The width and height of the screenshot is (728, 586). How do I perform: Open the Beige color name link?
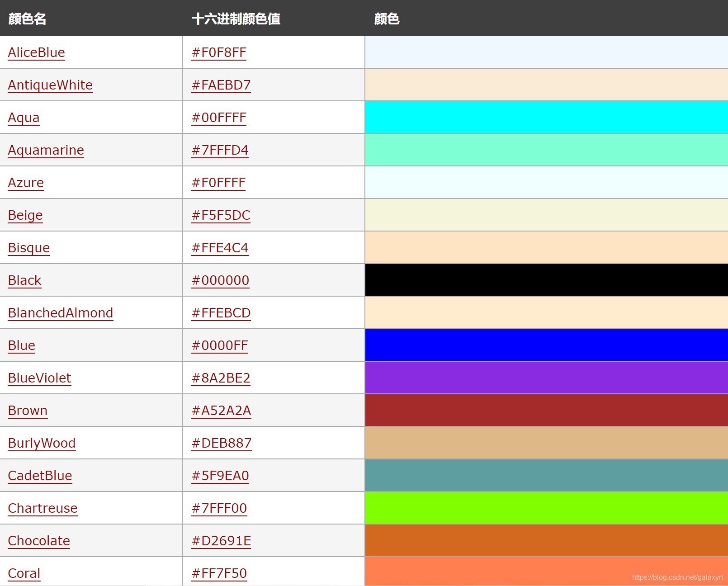coord(25,215)
